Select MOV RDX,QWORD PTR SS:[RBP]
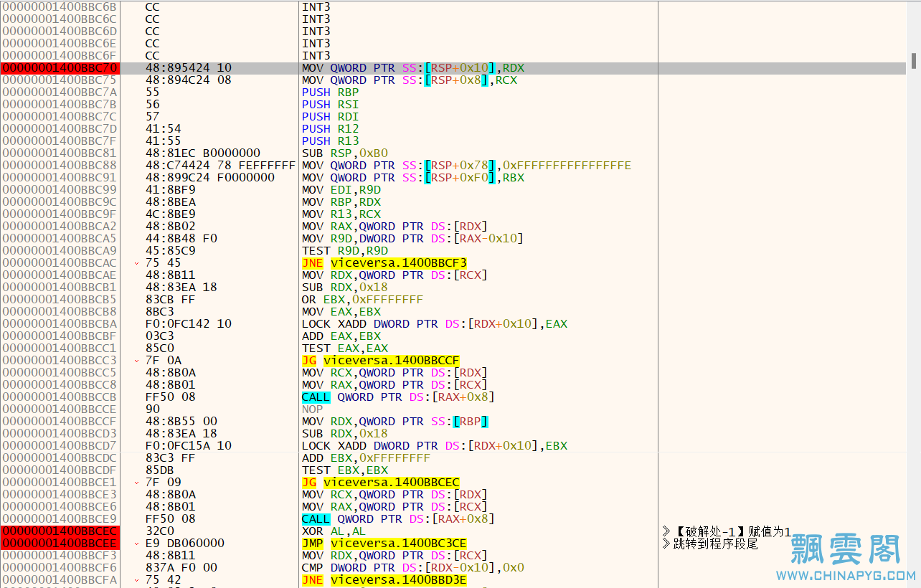 pyautogui.click(x=395, y=422)
